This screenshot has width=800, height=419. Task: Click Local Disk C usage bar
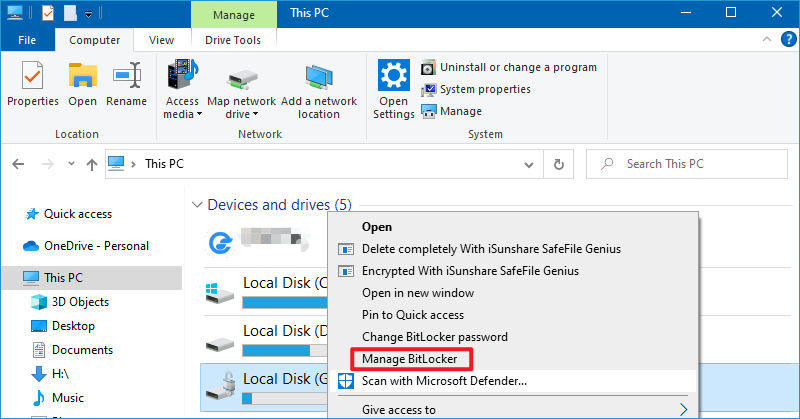[x=285, y=303]
